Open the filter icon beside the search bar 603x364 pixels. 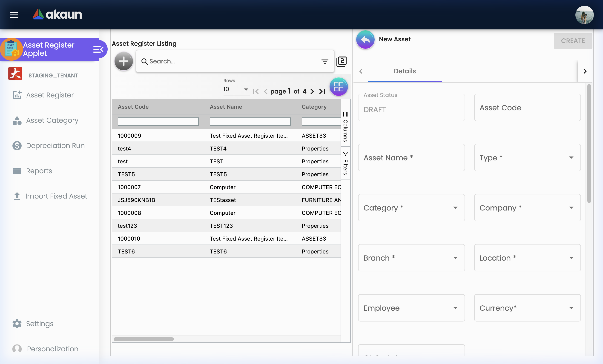(325, 62)
